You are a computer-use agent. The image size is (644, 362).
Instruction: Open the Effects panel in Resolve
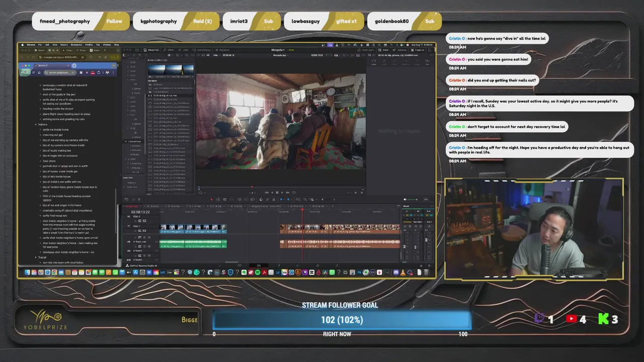[169, 50]
